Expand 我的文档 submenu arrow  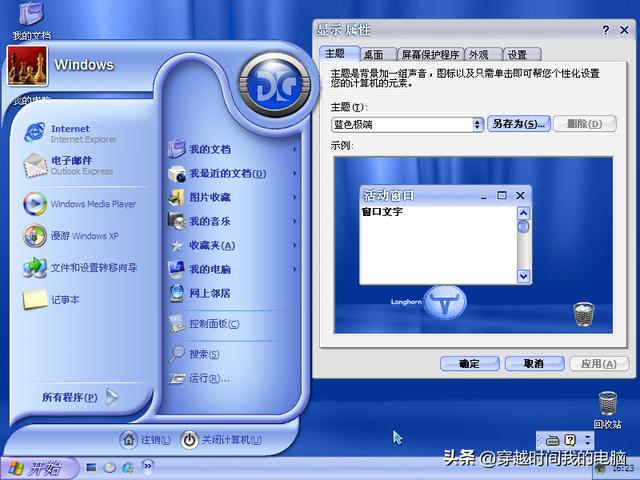click(x=295, y=149)
